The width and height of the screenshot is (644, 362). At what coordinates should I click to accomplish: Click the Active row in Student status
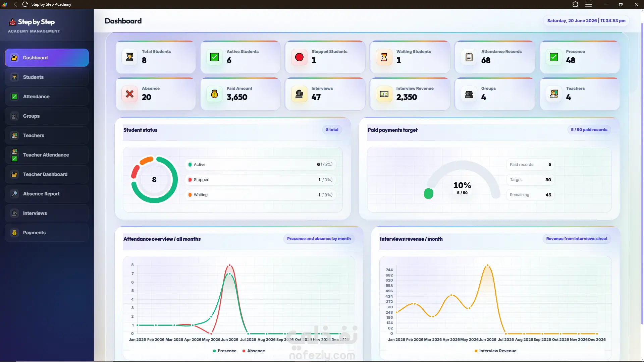[x=260, y=165]
